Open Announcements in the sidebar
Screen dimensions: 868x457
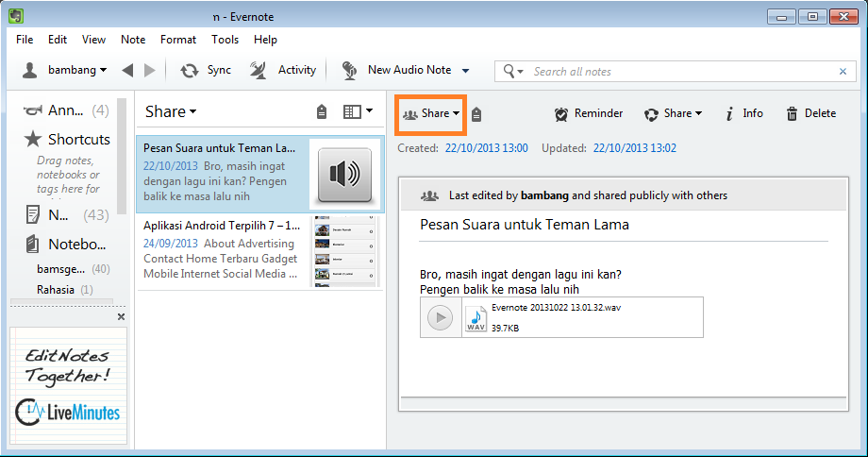pyautogui.click(x=66, y=110)
